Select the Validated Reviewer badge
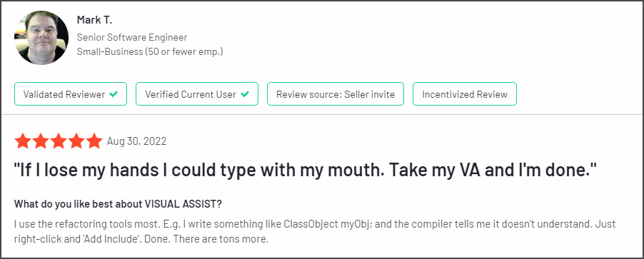 coord(71,94)
